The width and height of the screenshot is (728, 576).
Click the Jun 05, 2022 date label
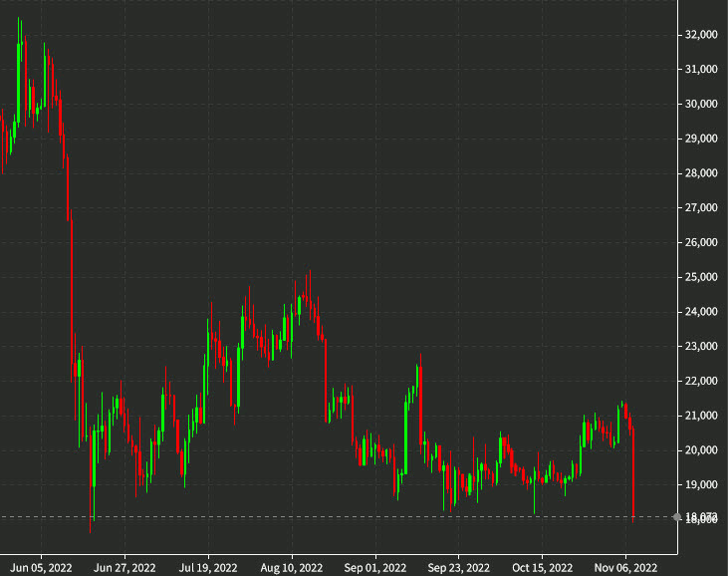click(43, 565)
